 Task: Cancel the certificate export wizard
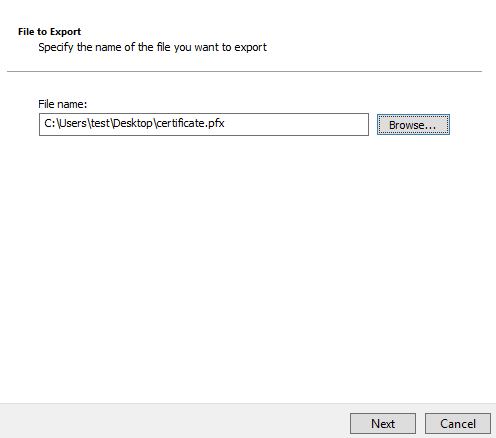[x=458, y=424]
